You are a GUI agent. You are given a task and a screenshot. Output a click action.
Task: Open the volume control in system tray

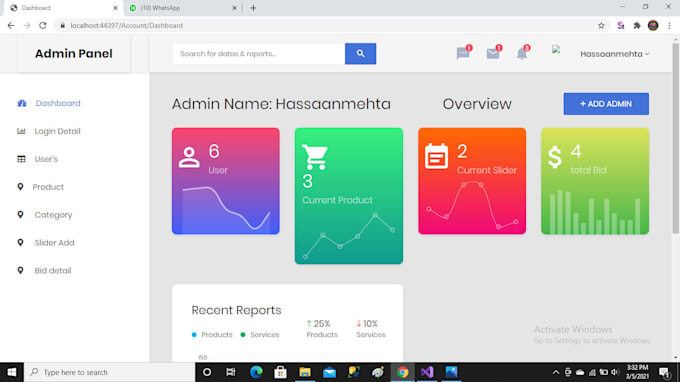[x=615, y=372]
